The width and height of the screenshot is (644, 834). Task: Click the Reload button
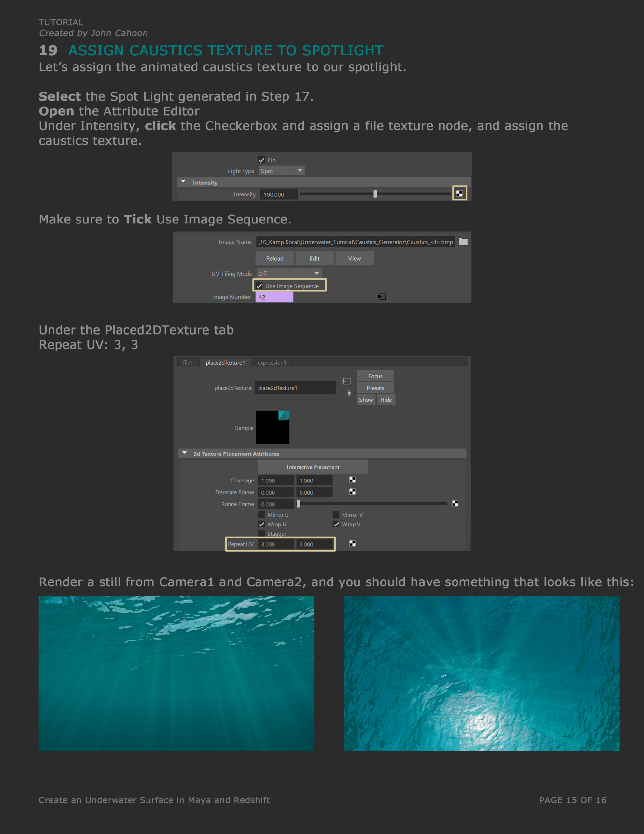pos(274,258)
